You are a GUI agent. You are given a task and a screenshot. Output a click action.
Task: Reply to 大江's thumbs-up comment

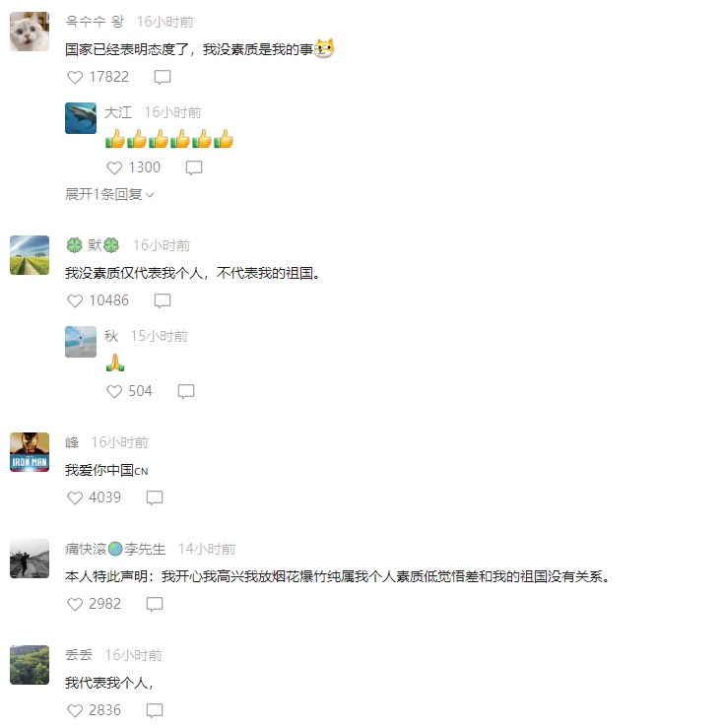pyautogui.click(x=194, y=167)
